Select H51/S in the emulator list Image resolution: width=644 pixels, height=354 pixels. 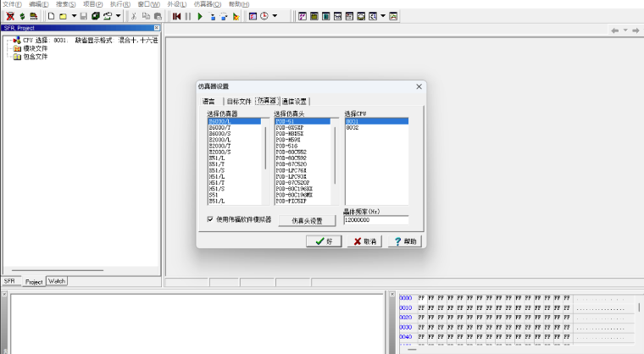[235, 189]
